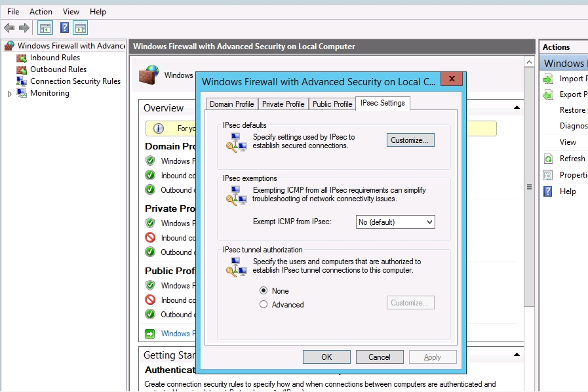The width and height of the screenshot is (588, 392).
Task: Click the Connection Security Rules icon
Action: pyautogui.click(x=22, y=81)
